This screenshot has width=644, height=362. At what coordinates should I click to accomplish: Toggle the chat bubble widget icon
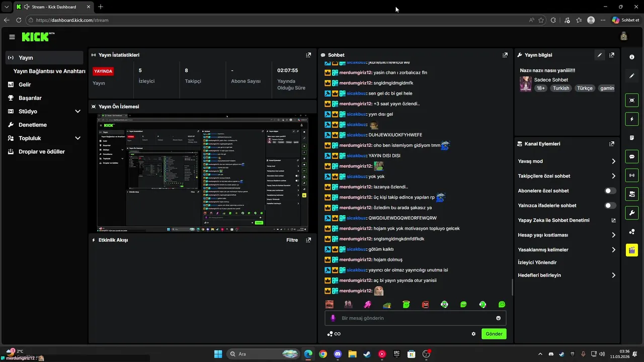click(632, 156)
